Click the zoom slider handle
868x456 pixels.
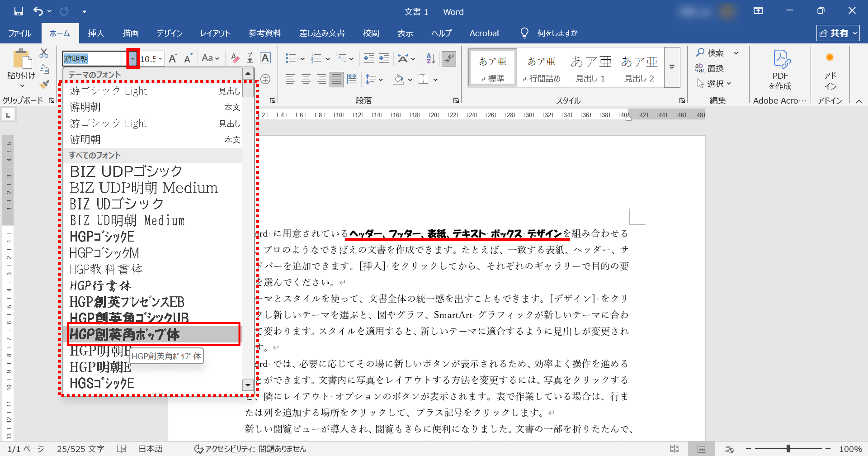click(x=788, y=448)
